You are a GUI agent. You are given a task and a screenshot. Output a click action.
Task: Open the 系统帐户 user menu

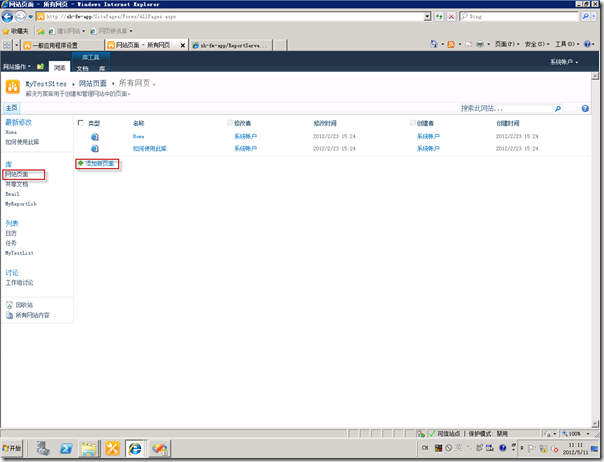tap(564, 62)
